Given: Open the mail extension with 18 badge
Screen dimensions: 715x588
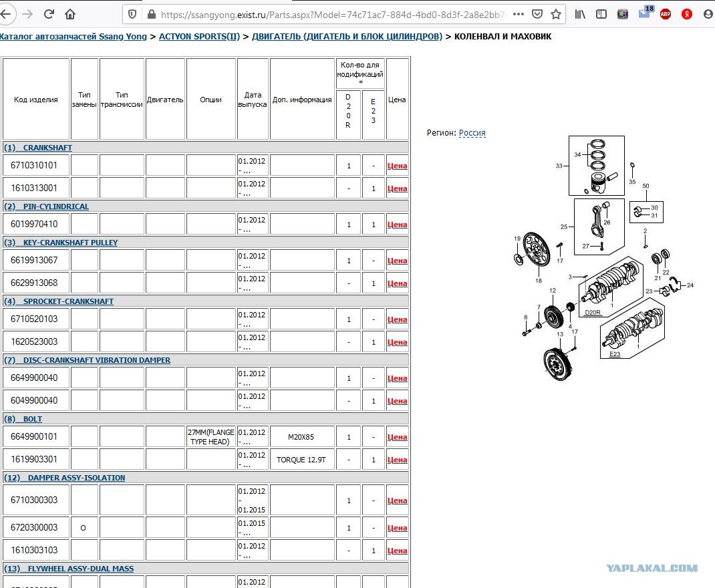Looking at the screenshot, I should 646,13.
